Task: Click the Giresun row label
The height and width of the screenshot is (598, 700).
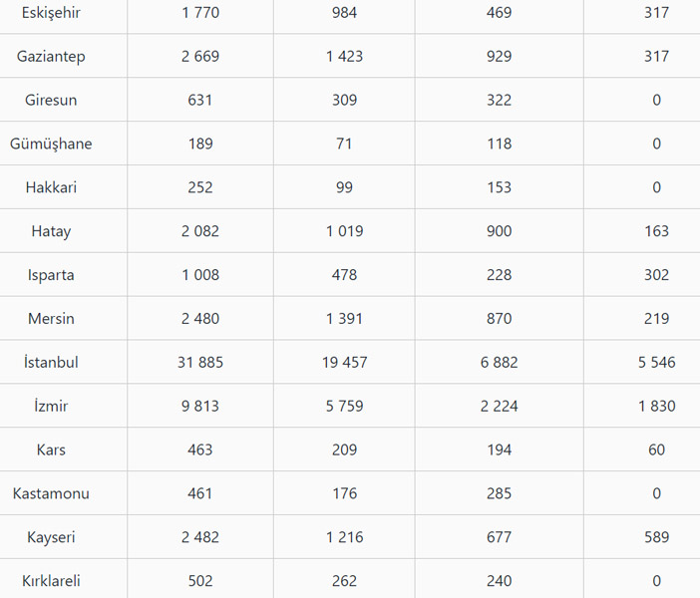Action: 51,101
